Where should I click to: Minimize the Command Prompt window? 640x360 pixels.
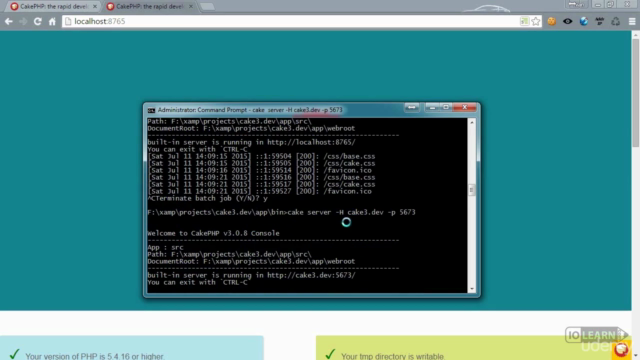tap(432, 107)
